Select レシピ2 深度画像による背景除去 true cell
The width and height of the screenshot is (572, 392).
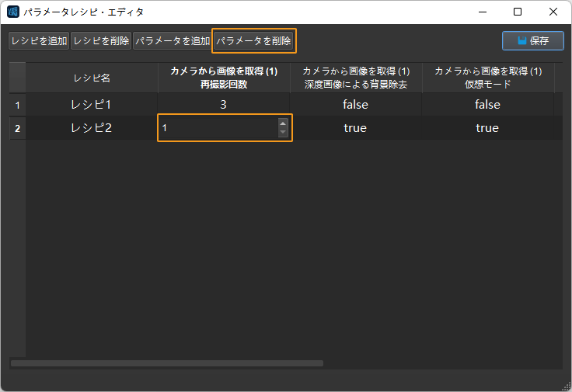(x=356, y=128)
